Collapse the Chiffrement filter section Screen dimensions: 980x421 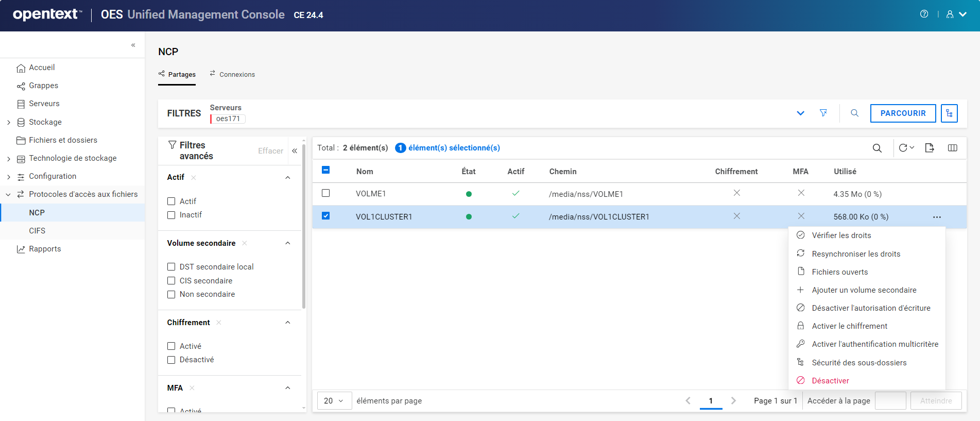tap(288, 323)
